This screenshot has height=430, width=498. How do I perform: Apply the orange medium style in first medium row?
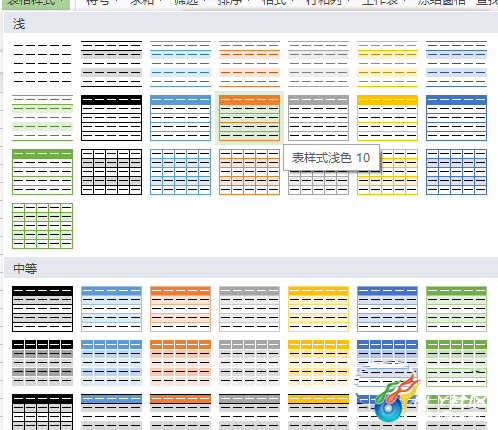pyautogui.click(x=180, y=309)
